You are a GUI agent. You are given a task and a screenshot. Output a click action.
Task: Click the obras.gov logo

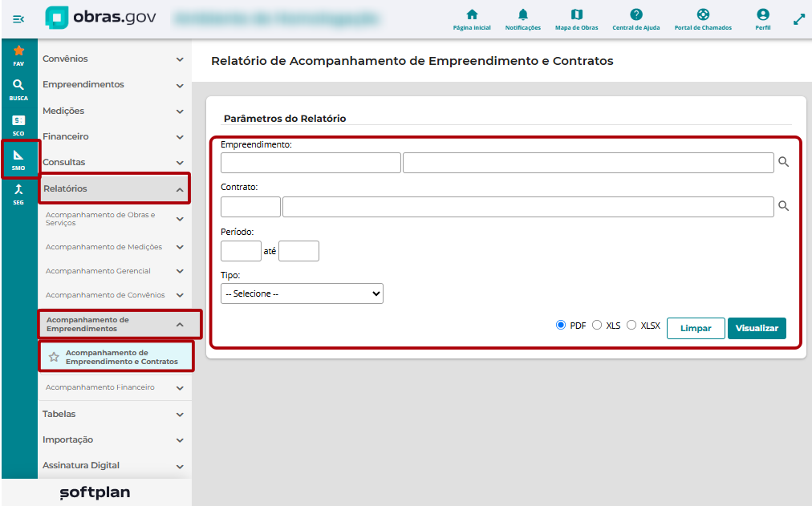100,18
